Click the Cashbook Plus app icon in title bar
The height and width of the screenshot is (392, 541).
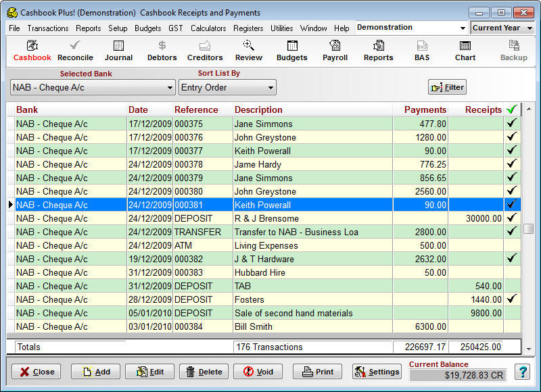click(12, 13)
